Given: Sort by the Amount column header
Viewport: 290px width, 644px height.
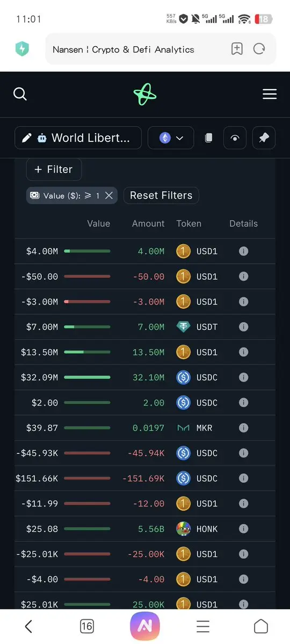Looking at the screenshot, I should pos(148,223).
